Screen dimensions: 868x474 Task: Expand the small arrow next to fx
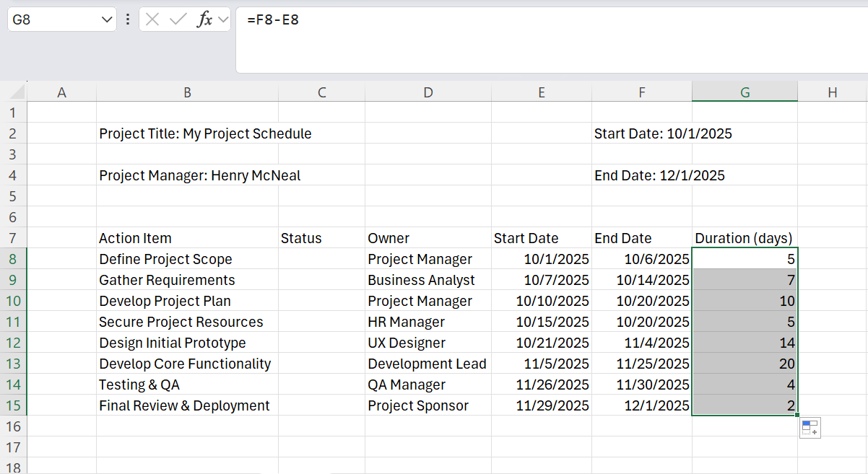(x=222, y=19)
